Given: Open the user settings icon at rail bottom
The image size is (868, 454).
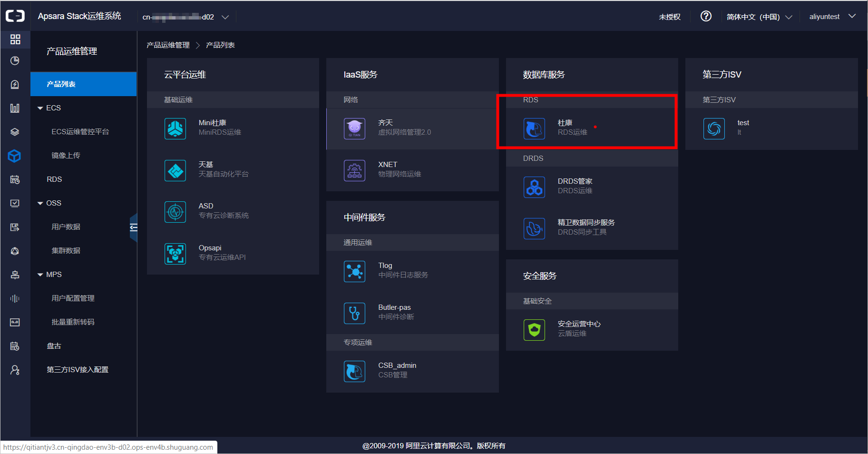Looking at the screenshot, I should coord(15,370).
